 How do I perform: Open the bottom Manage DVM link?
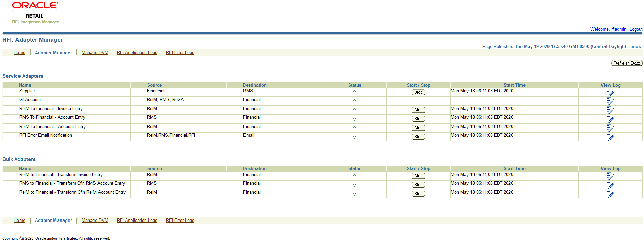95,221
